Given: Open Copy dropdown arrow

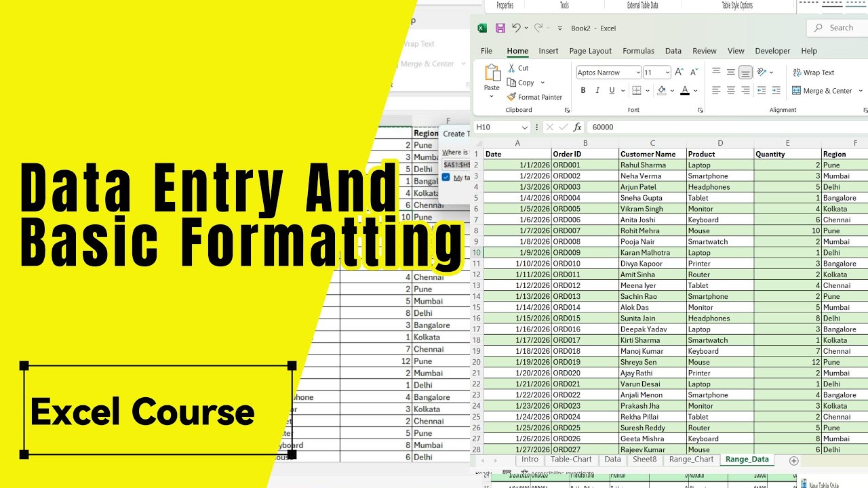Looking at the screenshot, I should (x=542, y=83).
